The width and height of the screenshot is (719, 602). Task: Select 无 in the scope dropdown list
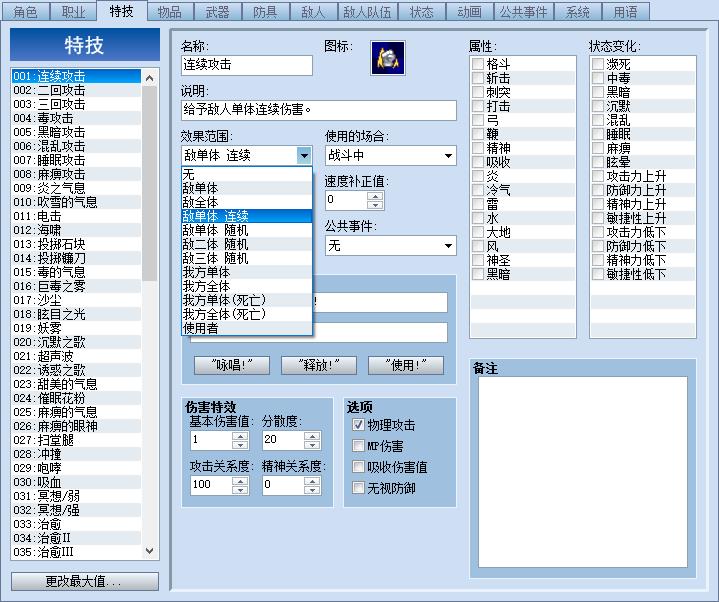pyautogui.click(x=247, y=174)
